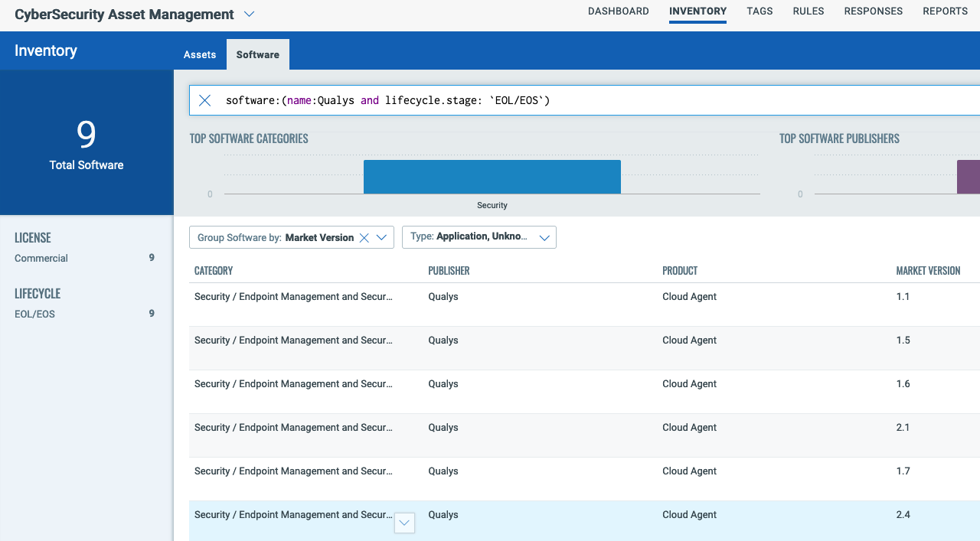Viewport: 980px width, 541px height.
Task: Open the REPORTS section
Action: pyautogui.click(x=945, y=11)
